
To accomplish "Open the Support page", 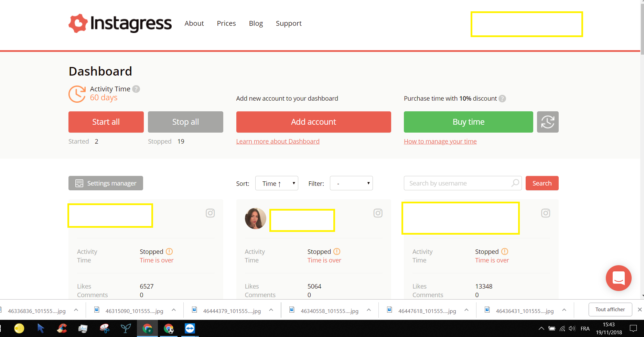I will coord(289,23).
